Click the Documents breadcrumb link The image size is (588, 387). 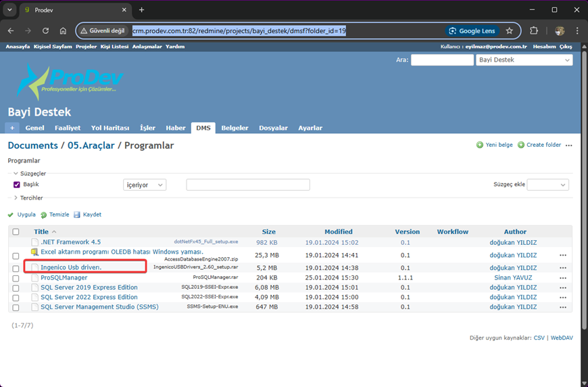33,145
